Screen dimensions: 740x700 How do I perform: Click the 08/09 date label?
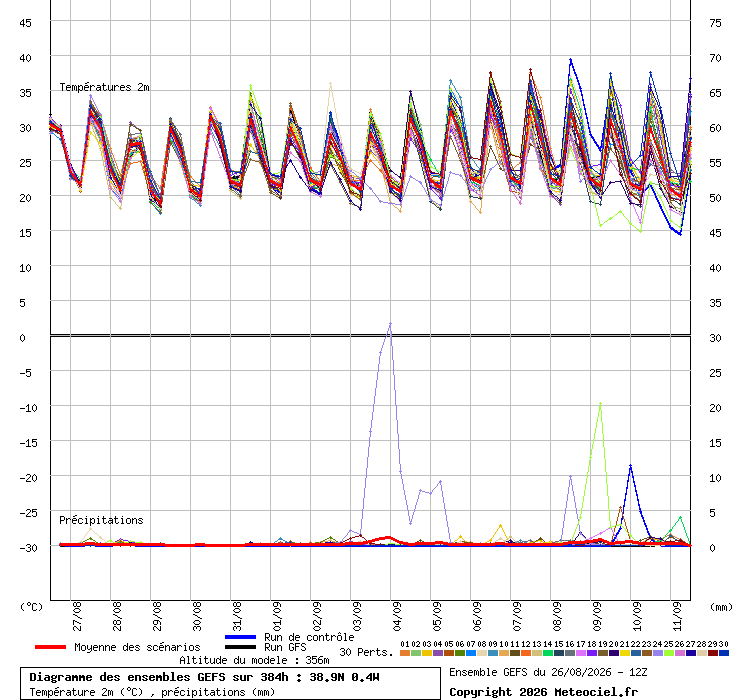[x=557, y=616]
